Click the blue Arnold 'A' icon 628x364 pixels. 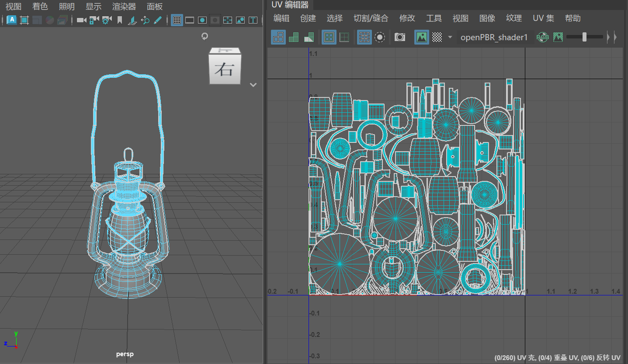(12, 20)
